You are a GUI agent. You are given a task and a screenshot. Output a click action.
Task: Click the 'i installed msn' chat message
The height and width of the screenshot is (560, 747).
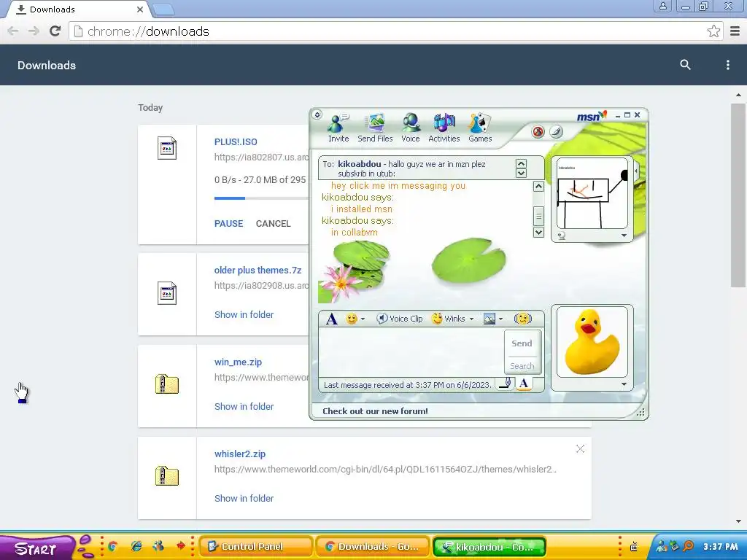pyautogui.click(x=362, y=209)
